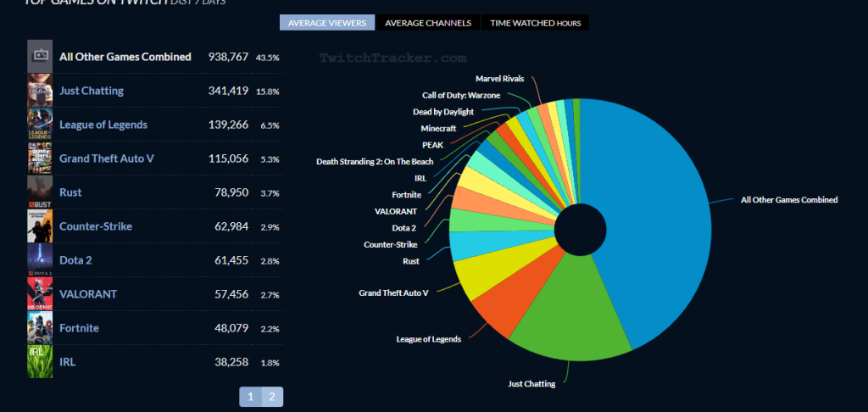
Task: Click the Death Stranding 2: On The Beach label
Action: [375, 162]
